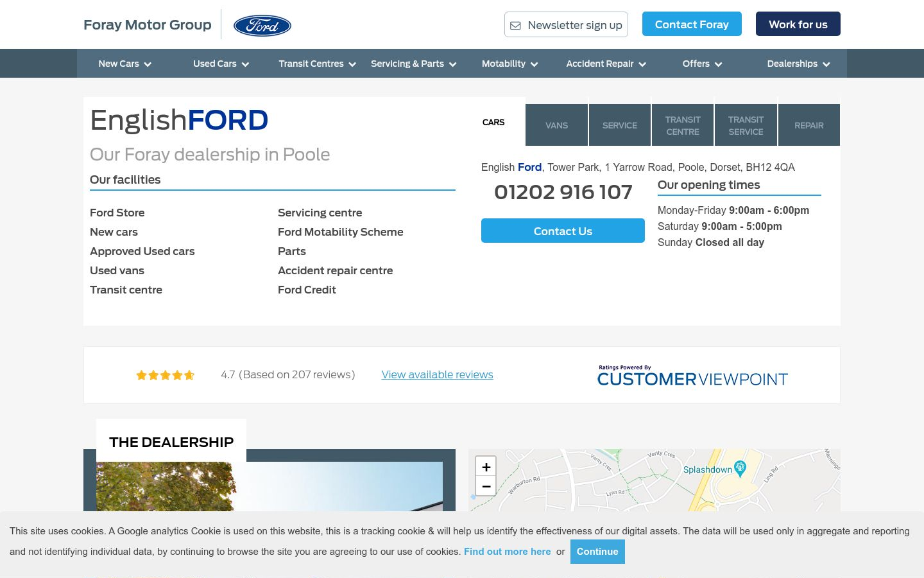Zoom in on the map

pos(486,467)
